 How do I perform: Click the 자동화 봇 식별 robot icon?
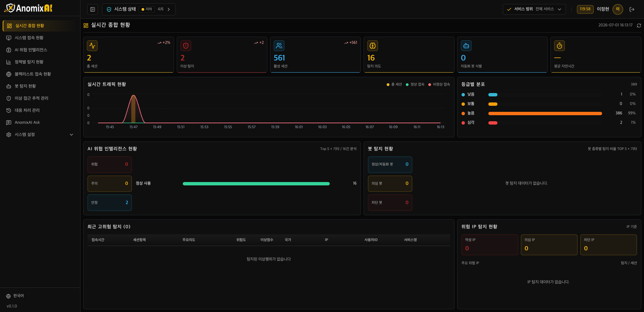pos(466,46)
